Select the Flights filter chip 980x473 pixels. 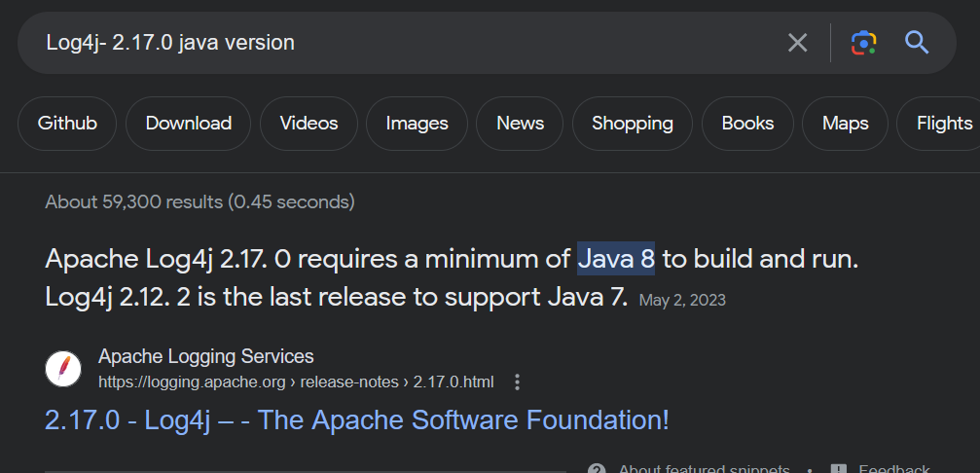pyautogui.click(x=942, y=124)
